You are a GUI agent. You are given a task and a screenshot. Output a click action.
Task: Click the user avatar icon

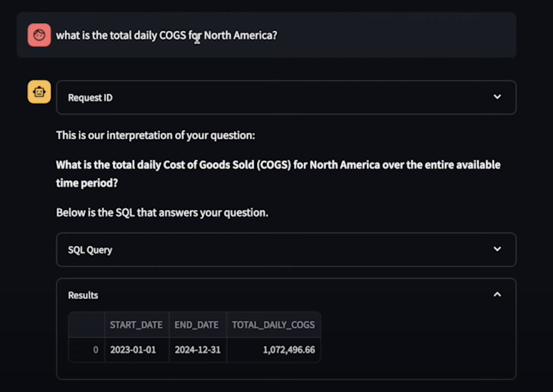tap(39, 35)
